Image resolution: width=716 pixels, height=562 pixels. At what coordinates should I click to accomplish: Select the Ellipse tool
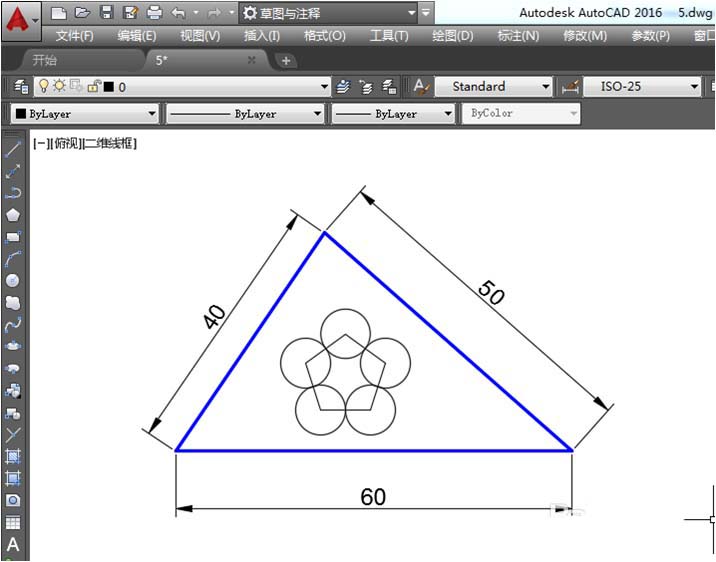(x=13, y=346)
